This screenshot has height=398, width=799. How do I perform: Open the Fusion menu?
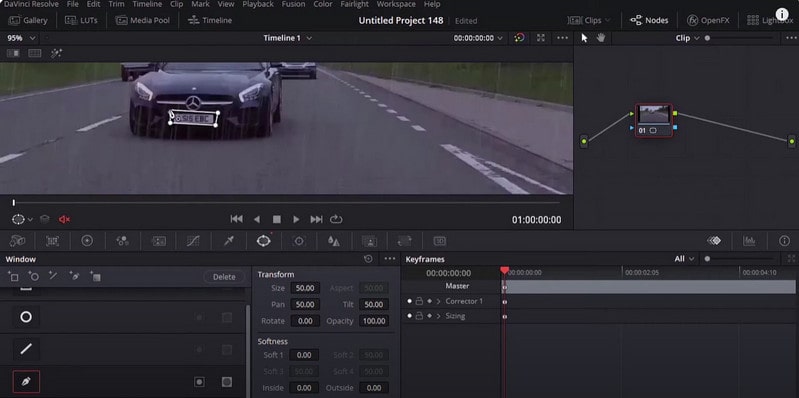(294, 4)
